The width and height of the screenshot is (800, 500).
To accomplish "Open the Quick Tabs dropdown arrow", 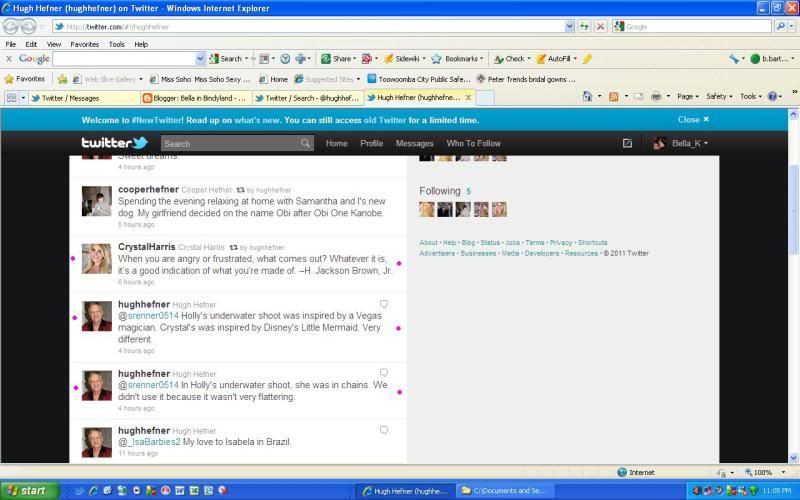I will click(23, 97).
